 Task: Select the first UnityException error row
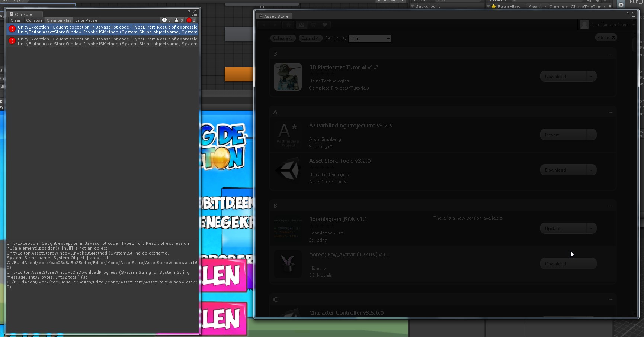(103, 30)
